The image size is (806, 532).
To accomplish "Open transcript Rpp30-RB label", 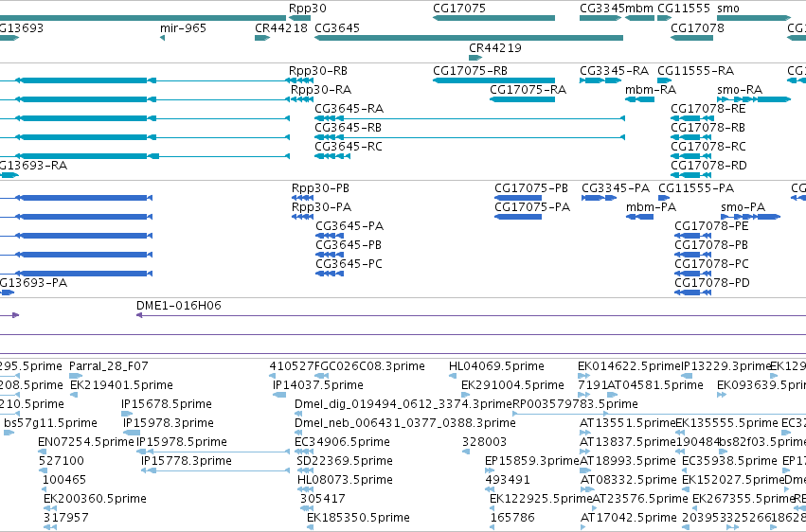I will [x=317, y=71].
